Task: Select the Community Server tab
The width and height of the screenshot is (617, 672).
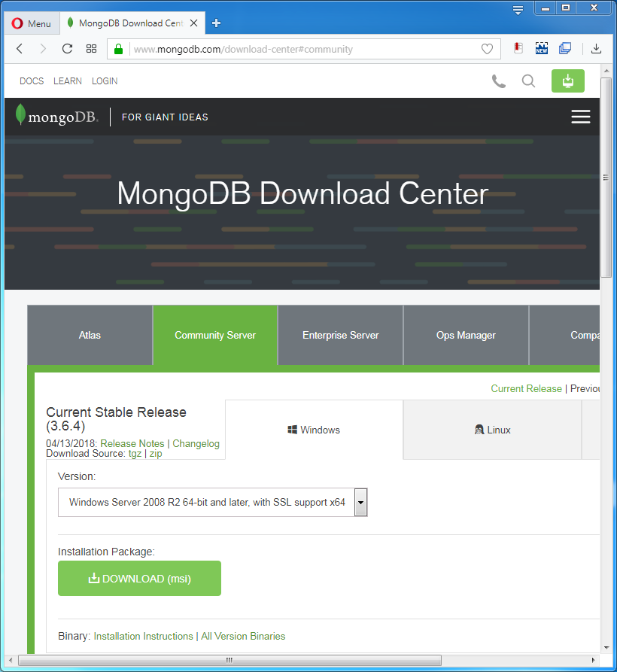Action: 215,335
